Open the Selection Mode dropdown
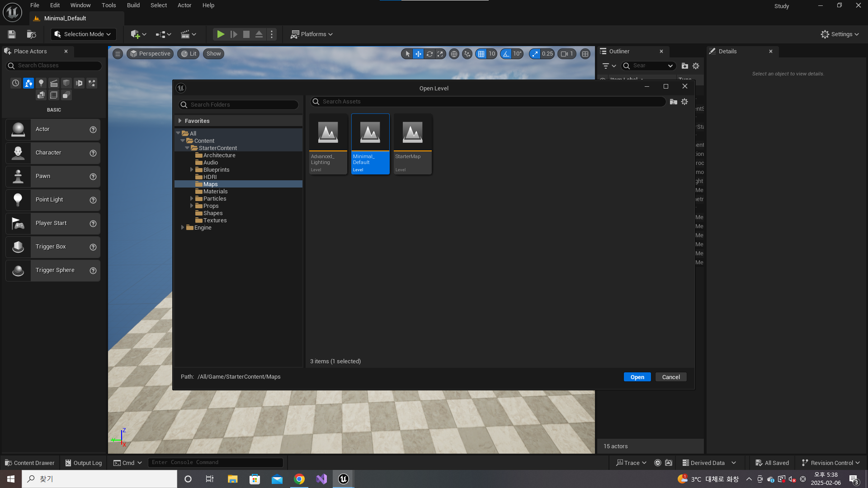The height and width of the screenshot is (488, 868). tap(83, 34)
